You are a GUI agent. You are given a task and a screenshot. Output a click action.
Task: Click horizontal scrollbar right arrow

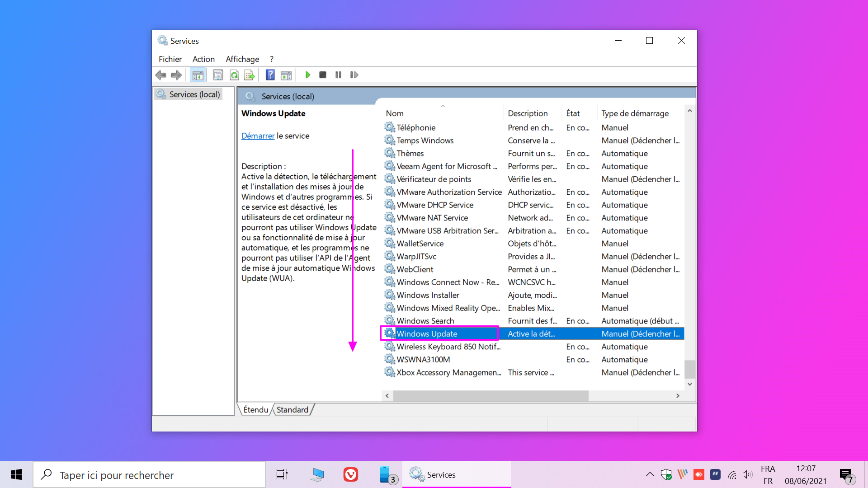click(678, 396)
